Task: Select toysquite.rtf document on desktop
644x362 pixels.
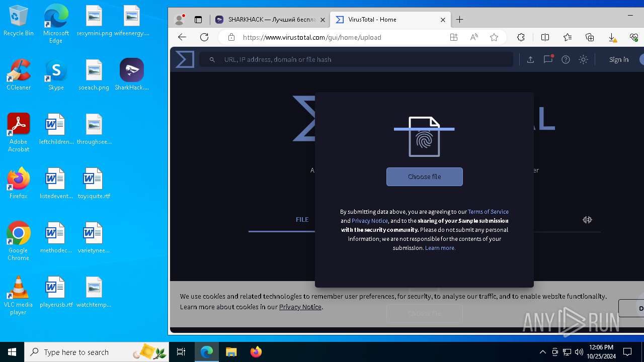Action: (94, 184)
